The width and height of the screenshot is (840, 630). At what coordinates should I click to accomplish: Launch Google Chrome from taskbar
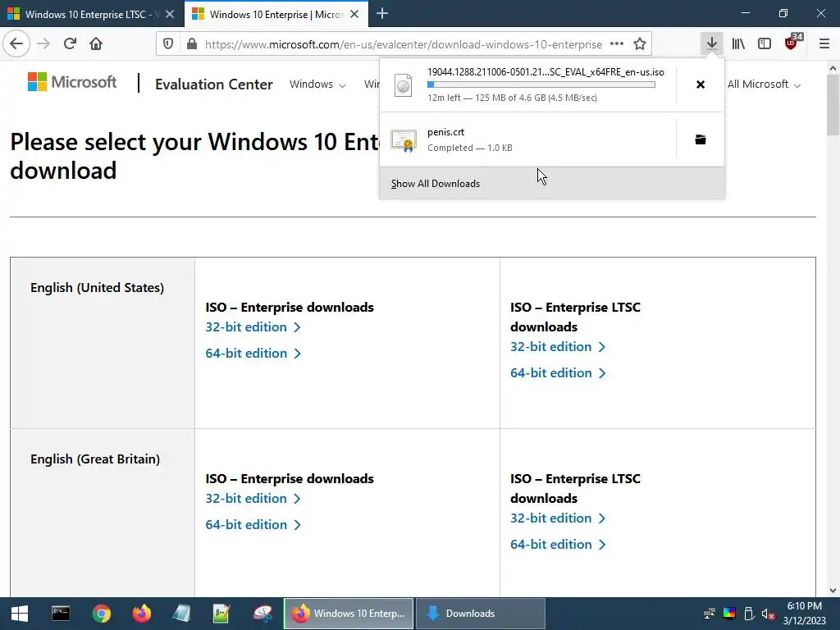coord(101,614)
